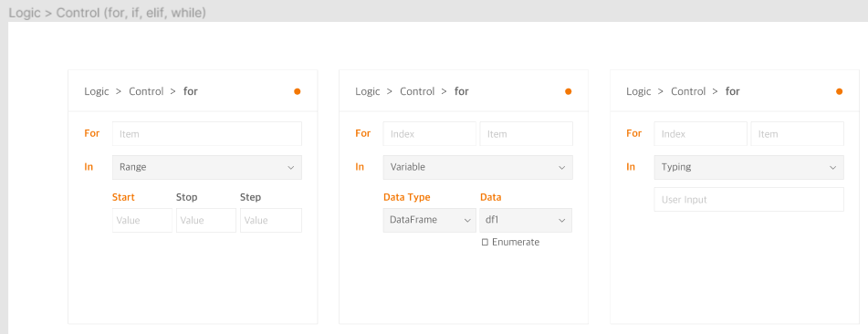The height and width of the screenshot is (334, 868).
Task: Open the Variable dropdown in the second card
Action: (477, 167)
